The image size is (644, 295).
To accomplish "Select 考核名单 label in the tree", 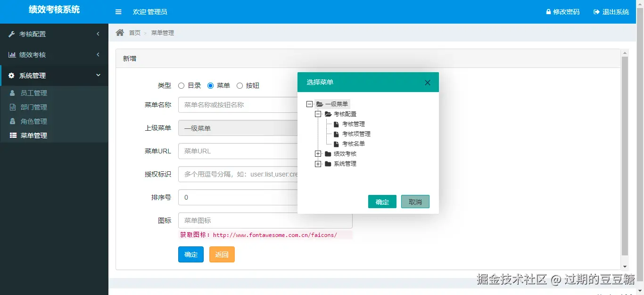I will coord(354,144).
